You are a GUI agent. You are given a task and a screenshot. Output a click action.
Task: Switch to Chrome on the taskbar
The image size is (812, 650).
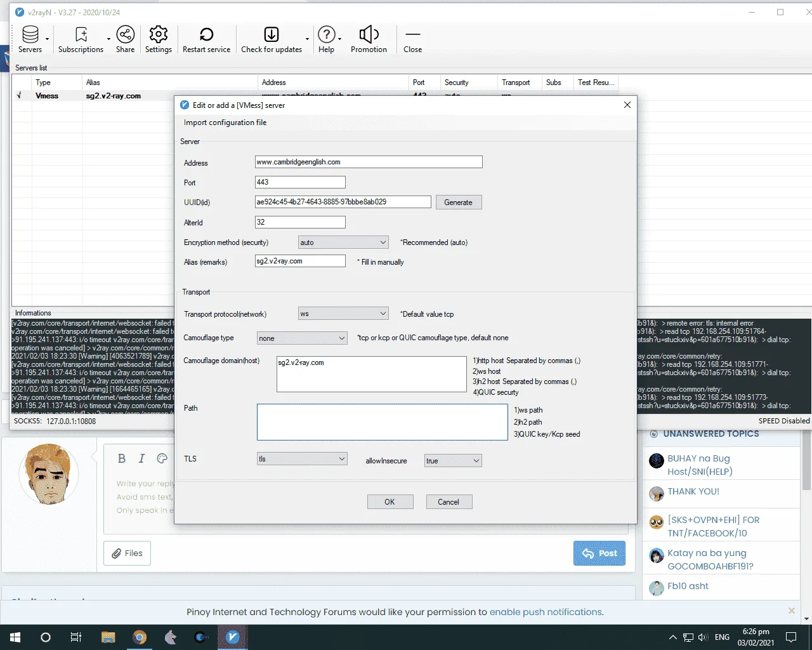(x=140, y=637)
